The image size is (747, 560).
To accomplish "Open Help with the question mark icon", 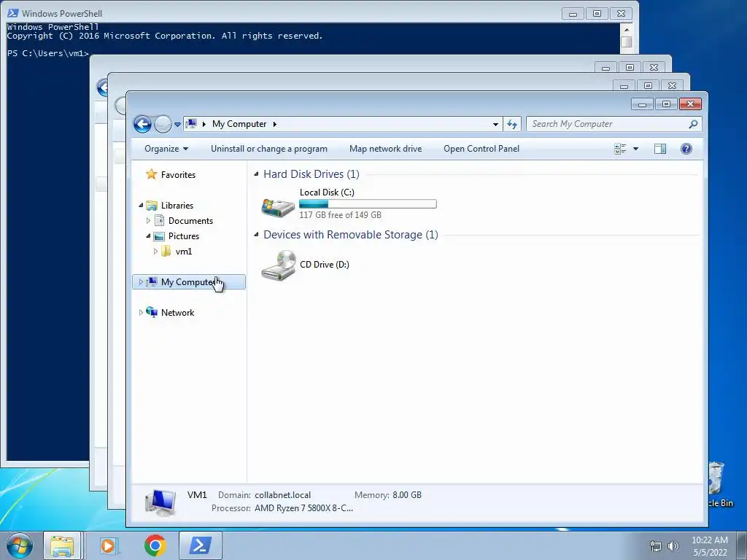I will tap(686, 149).
